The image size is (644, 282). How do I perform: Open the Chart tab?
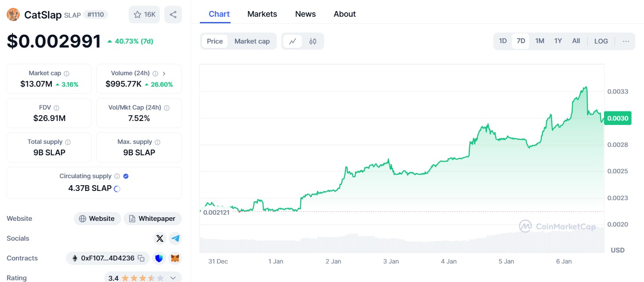[x=219, y=14]
